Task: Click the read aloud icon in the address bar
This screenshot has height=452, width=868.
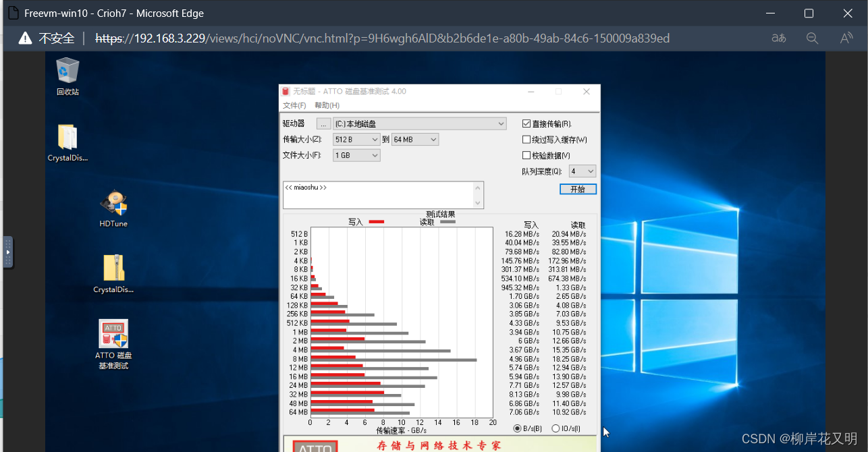Action: [x=846, y=38]
